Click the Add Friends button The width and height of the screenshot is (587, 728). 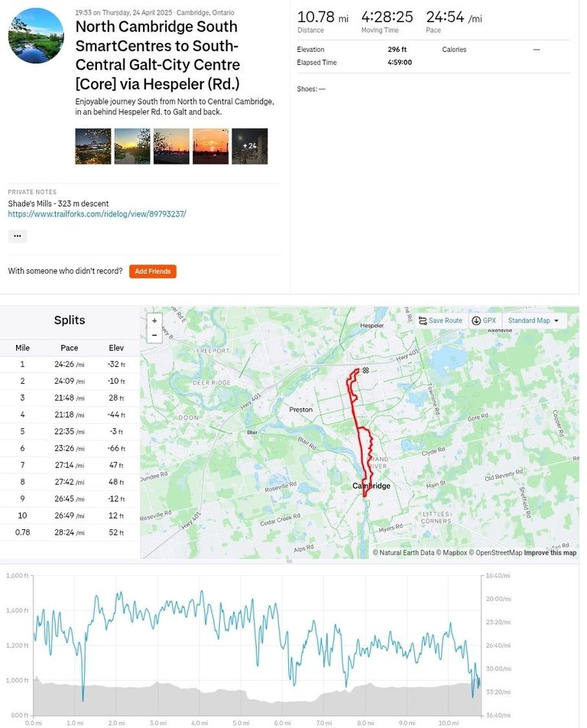(153, 271)
